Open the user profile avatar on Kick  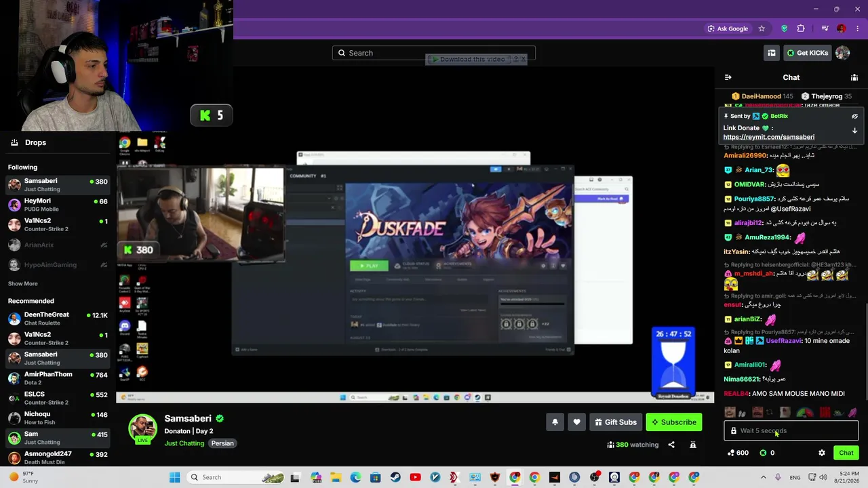pos(843,53)
